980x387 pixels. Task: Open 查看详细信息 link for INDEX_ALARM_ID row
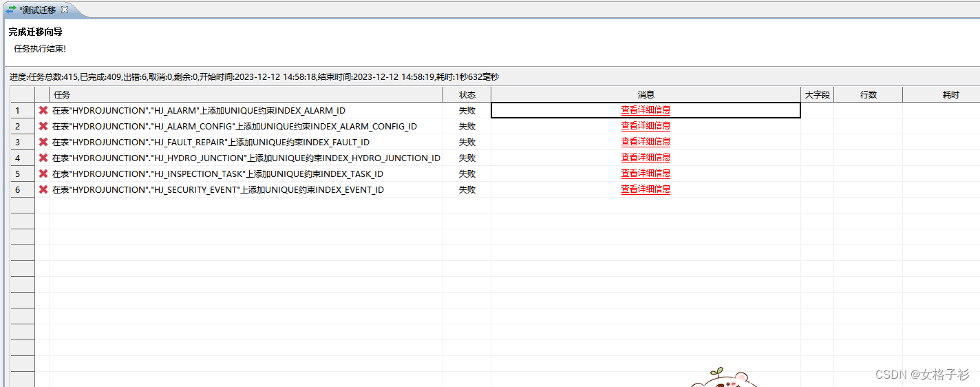[646, 110]
